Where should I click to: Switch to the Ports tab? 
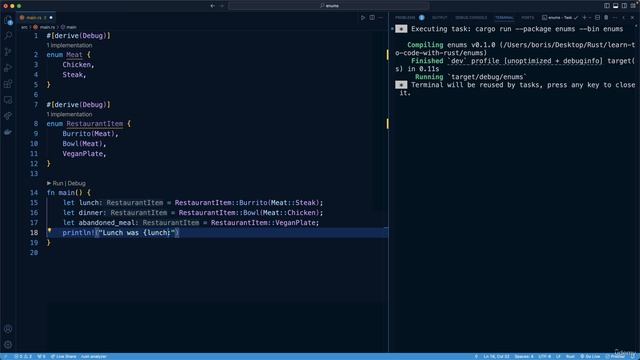click(x=527, y=18)
